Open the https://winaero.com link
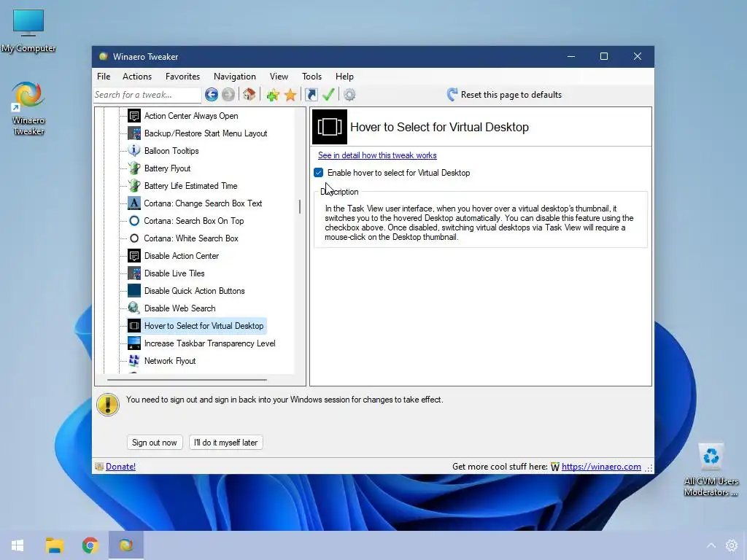Viewport: 747px width, 560px height. coord(601,467)
